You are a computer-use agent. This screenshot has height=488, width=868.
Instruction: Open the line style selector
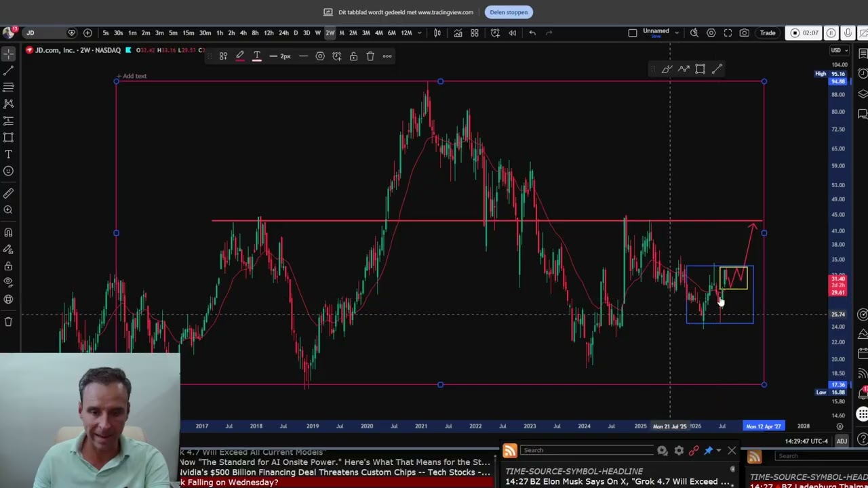[x=303, y=56]
